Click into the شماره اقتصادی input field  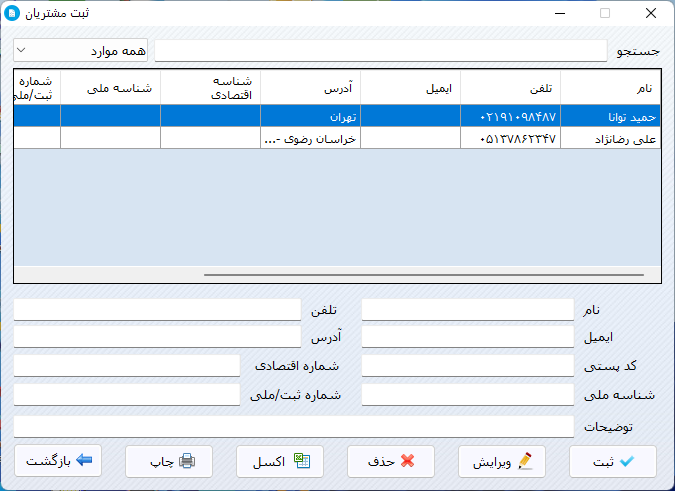click(127, 366)
